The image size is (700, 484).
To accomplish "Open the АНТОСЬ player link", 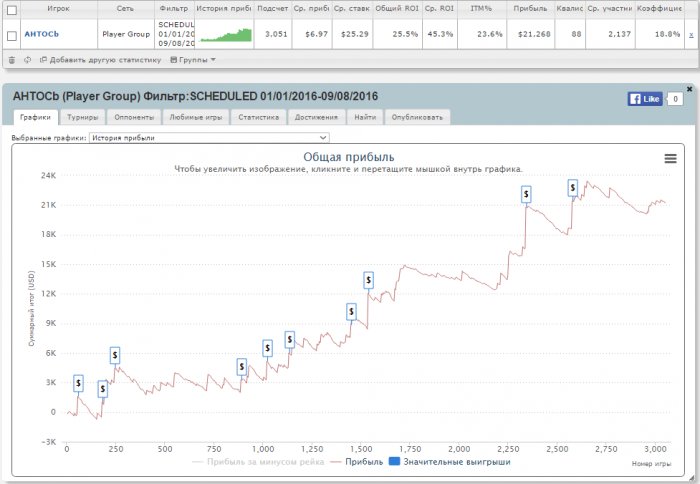I will (x=43, y=34).
